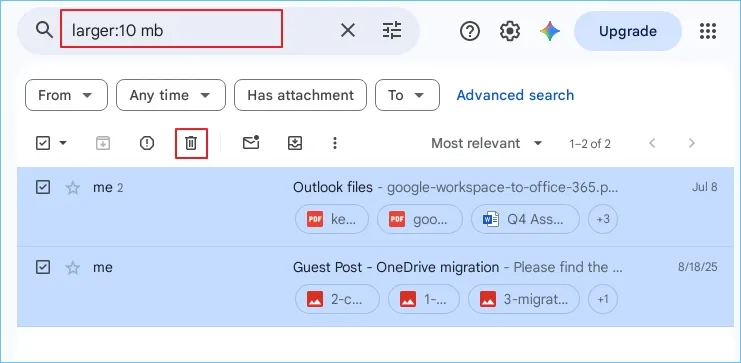Open the Outlook files email subject
Viewport: 741px width, 363px height.
[x=333, y=188]
